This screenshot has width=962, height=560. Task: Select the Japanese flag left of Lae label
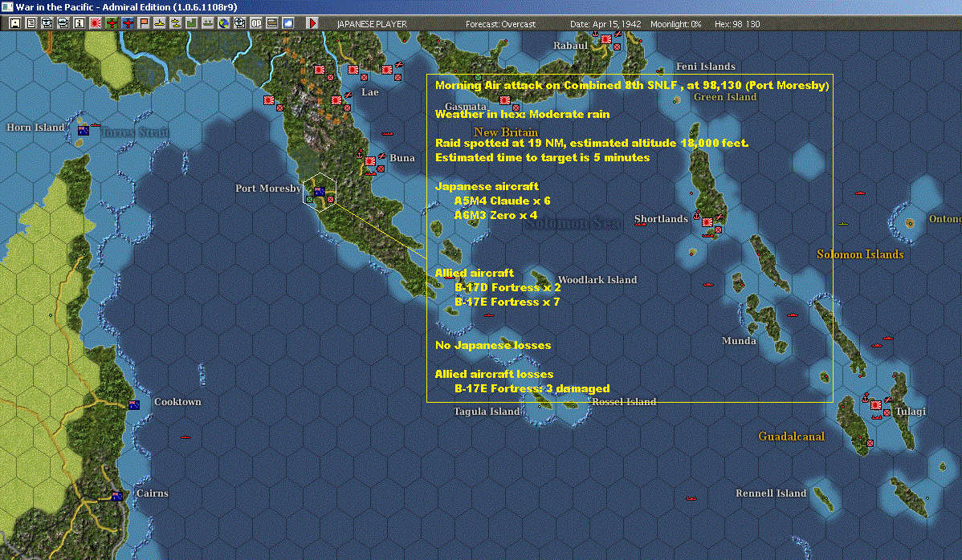(336, 99)
